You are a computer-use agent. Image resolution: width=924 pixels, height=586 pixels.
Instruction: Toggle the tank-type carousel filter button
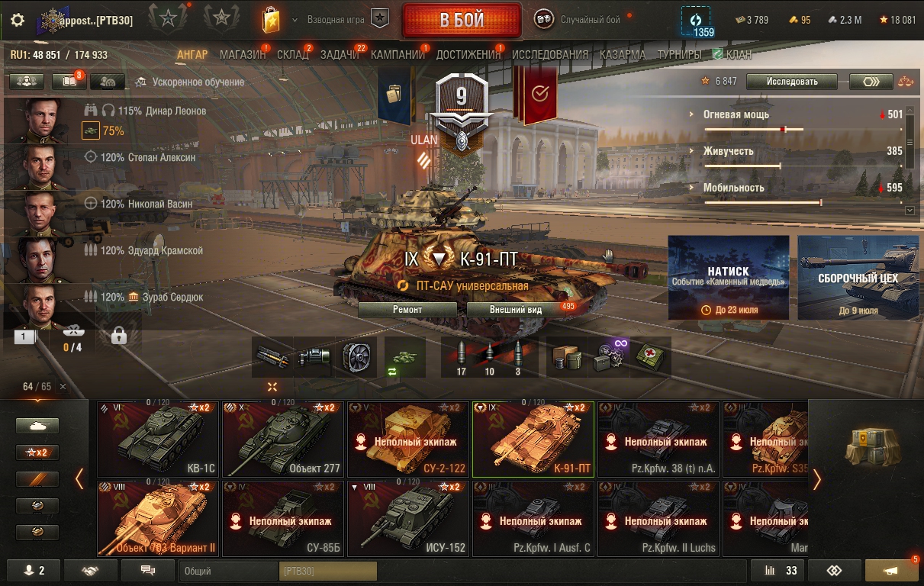click(x=37, y=426)
